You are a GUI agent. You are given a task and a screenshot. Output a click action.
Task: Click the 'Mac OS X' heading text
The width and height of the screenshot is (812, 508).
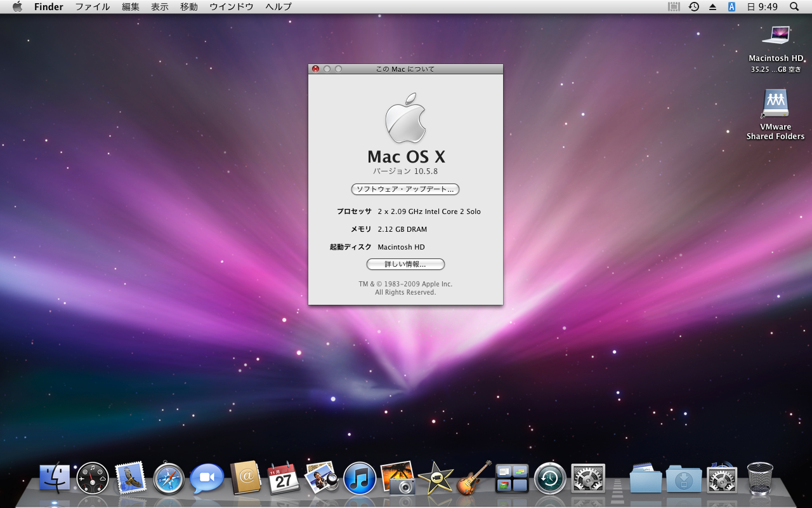(x=406, y=156)
